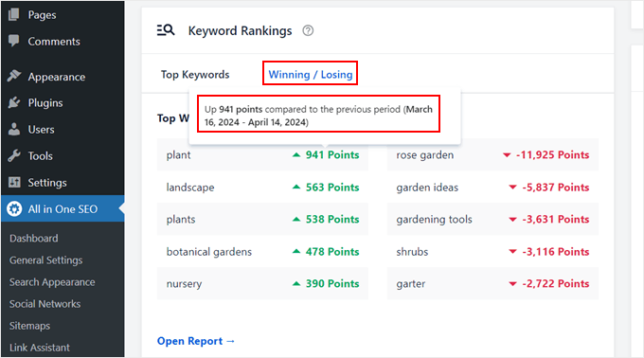
Task: Click the gardening tools keyword
Action: click(434, 220)
